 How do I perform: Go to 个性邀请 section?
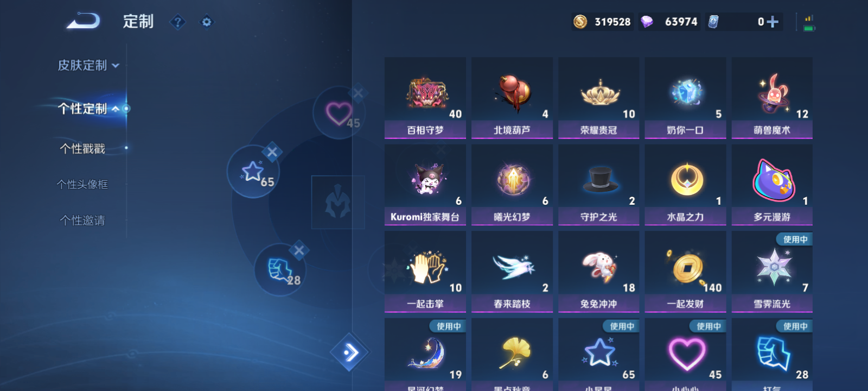[x=82, y=220]
